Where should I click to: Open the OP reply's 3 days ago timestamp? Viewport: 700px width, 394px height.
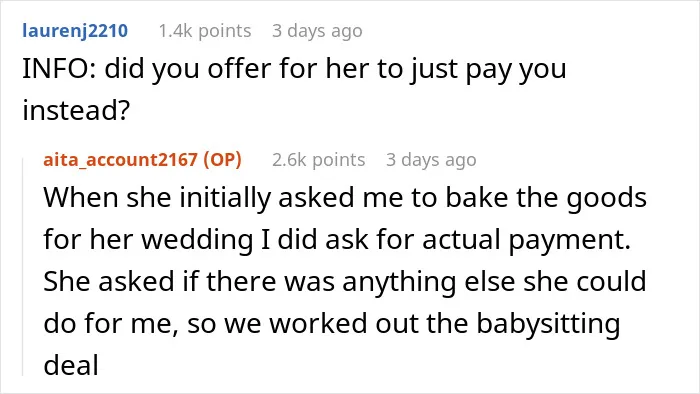[x=431, y=159]
